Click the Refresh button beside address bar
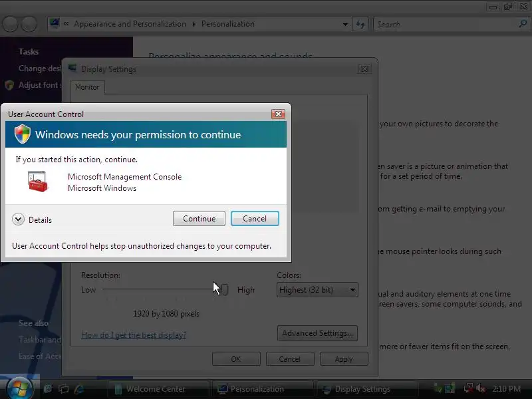 click(360, 24)
